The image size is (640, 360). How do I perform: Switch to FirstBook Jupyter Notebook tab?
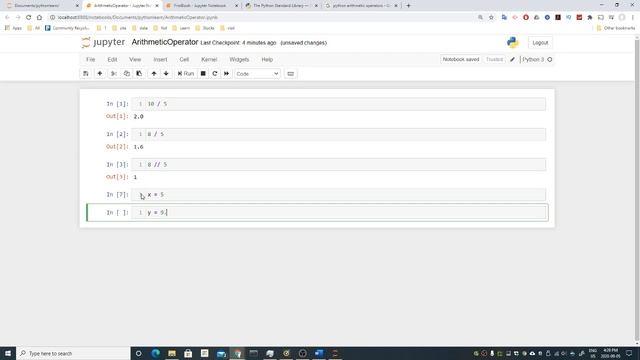201,6
